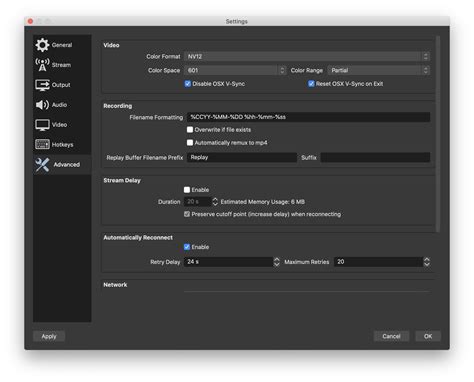Click the Output monitor icon

tap(42, 85)
